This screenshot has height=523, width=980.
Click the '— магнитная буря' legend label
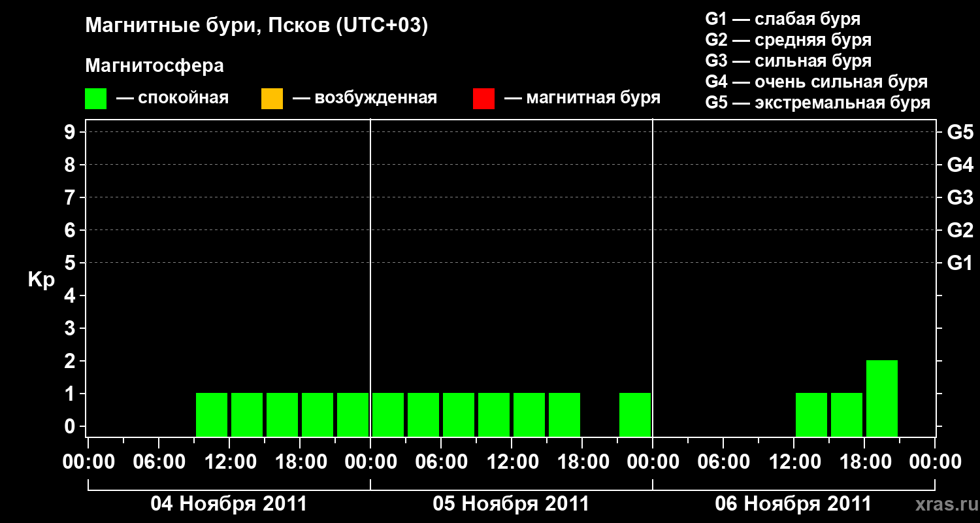click(583, 98)
